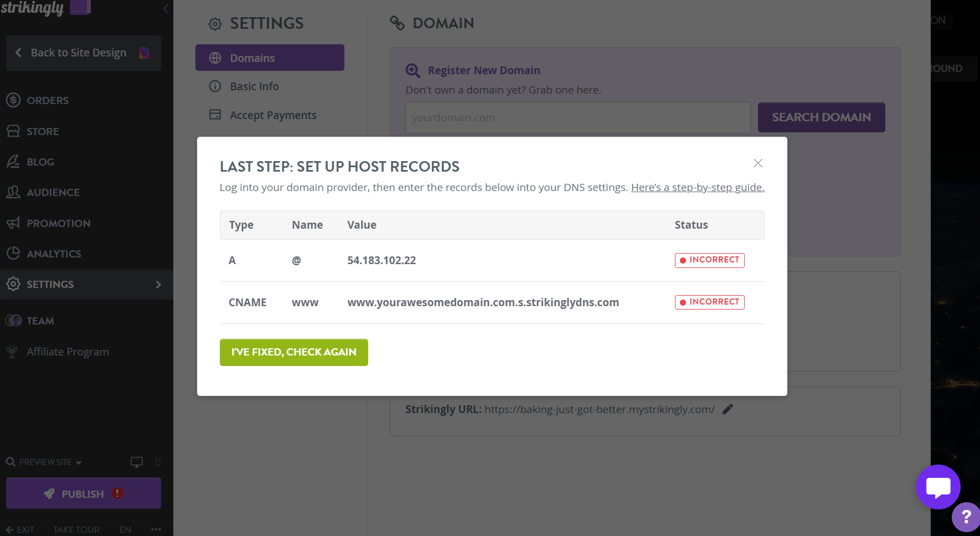
Task: Select the IP value 54.183.102.22
Action: tap(381, 260)
